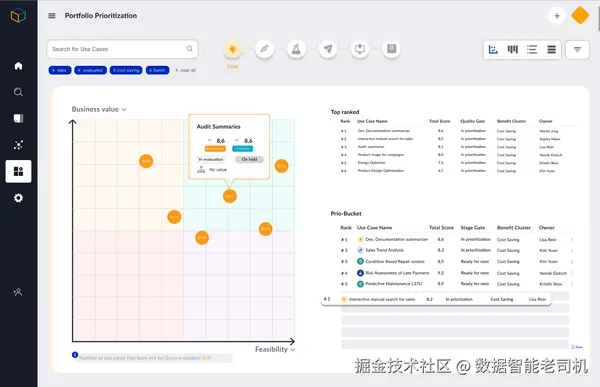600x387 pixels.
Task: Open settings gear in the sidebar
Action: click(x=18, y=198)
